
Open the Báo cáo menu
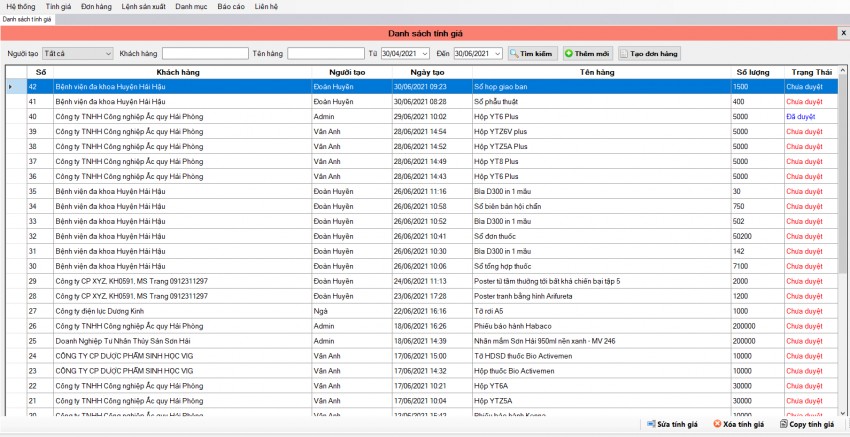pos(231,7)
